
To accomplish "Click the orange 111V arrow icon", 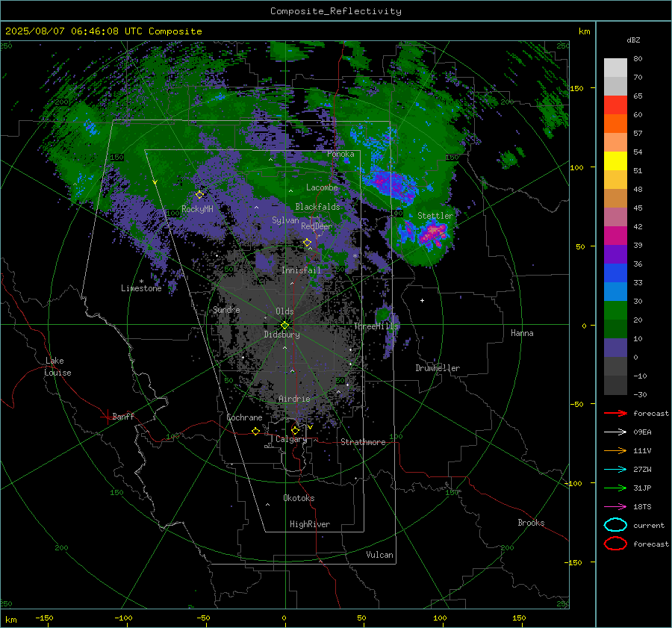I will (x=615, y=450).
